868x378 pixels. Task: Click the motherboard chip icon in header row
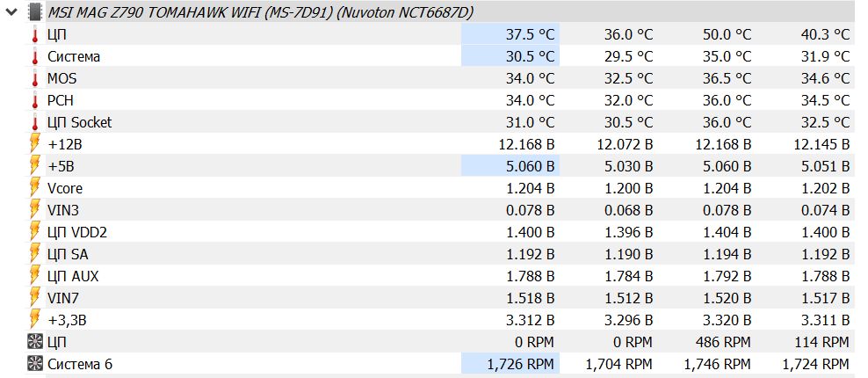tap(35, 12)
